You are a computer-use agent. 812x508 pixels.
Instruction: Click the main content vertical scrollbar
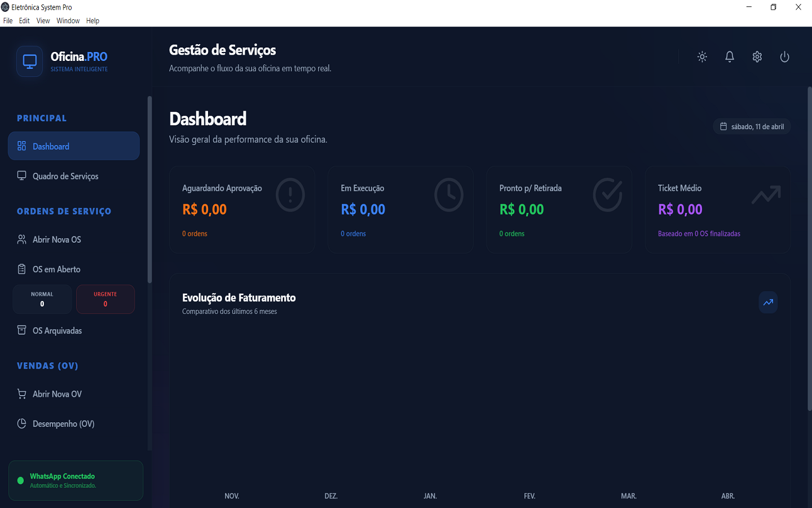click(x=810, y=248)
